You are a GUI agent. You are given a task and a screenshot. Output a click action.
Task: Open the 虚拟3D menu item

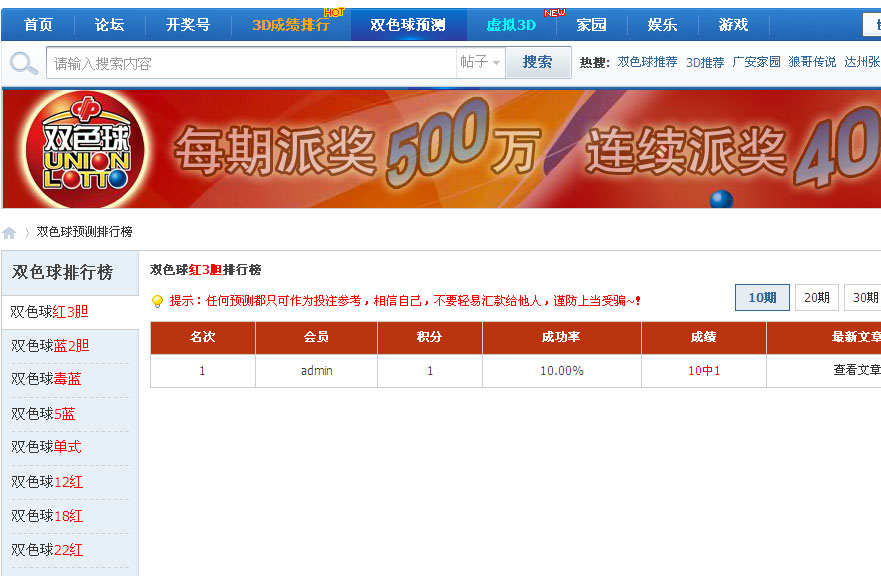coord(511,25)
